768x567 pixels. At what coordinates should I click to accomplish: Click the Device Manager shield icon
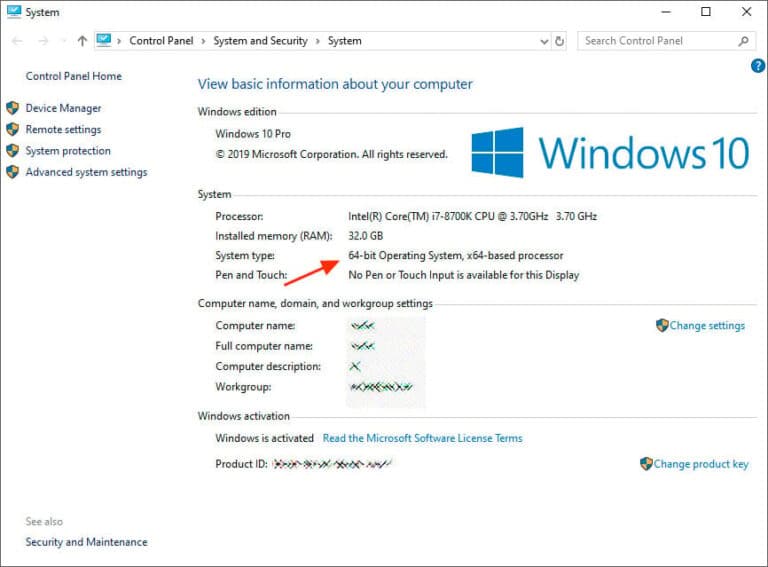pyautogui.click(x=12, y=108)
